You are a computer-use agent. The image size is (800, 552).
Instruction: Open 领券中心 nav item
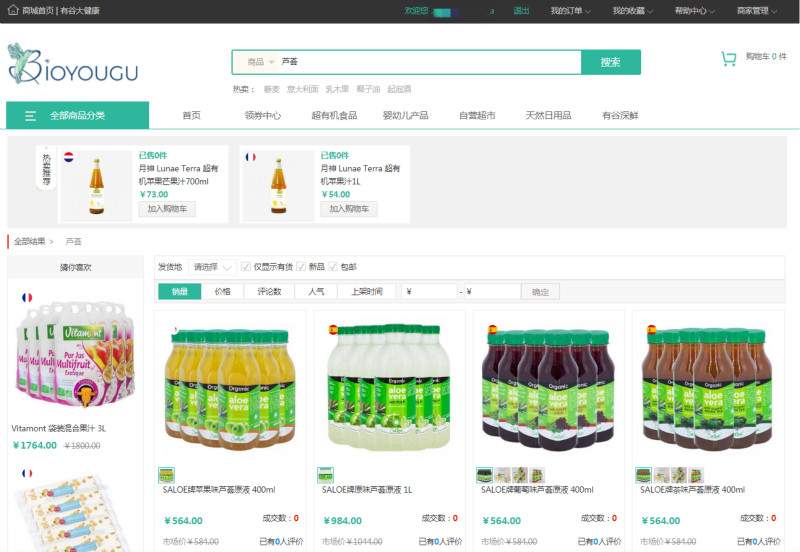pos(263,116)
